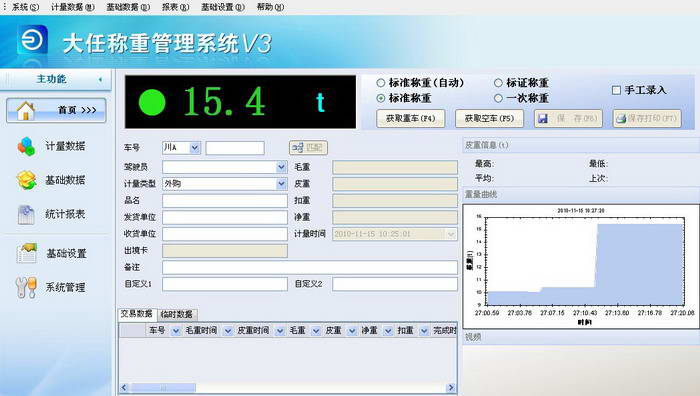700x396 pixels.
Task: Switch to the 交易数据 tab
Action: tap(137, 314)
